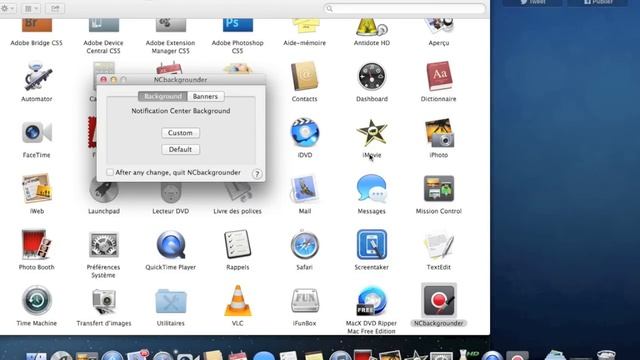Open the TextEdit app icon

point(438,244)
